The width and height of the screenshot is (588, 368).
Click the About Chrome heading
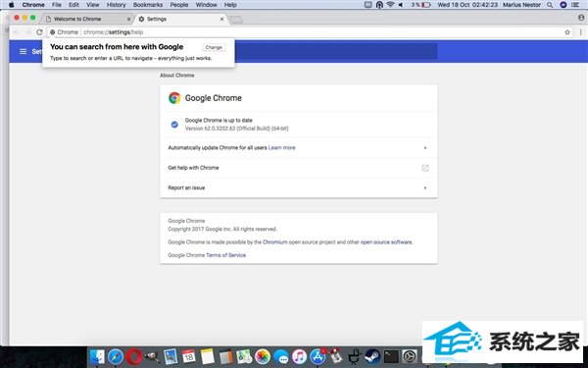177,76
